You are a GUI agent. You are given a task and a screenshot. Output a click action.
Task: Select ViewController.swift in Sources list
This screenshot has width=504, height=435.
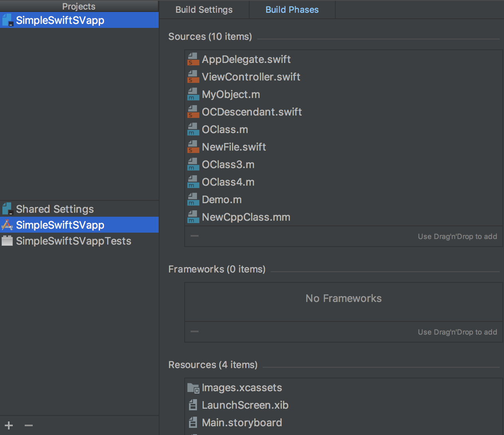tap(251, 77)
